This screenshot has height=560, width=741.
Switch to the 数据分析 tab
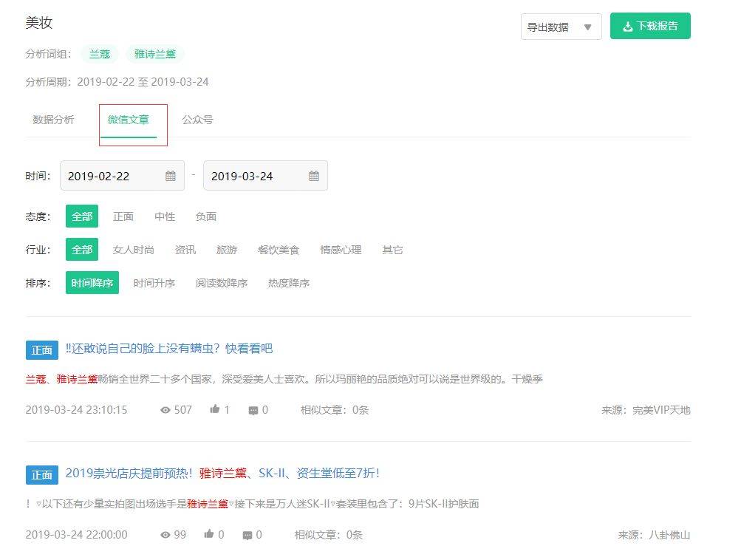53,120
